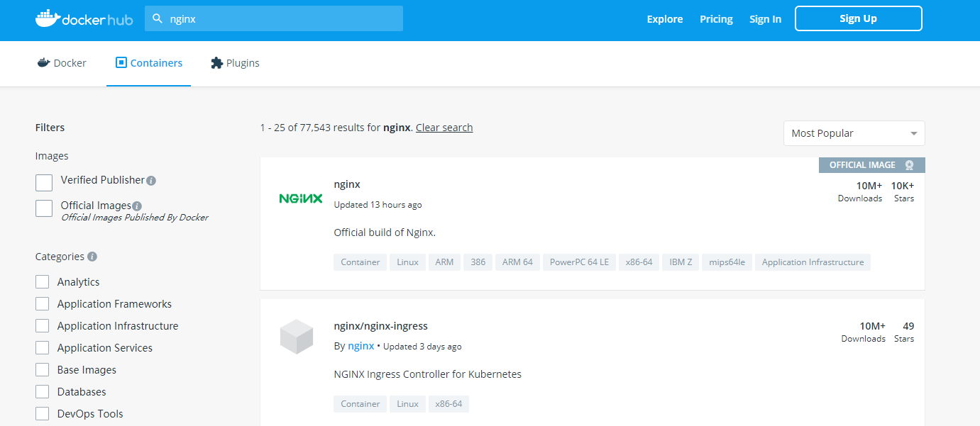Switch to the Plugins tab
Viewport: 980px width, 426px height.
(236, 63)
